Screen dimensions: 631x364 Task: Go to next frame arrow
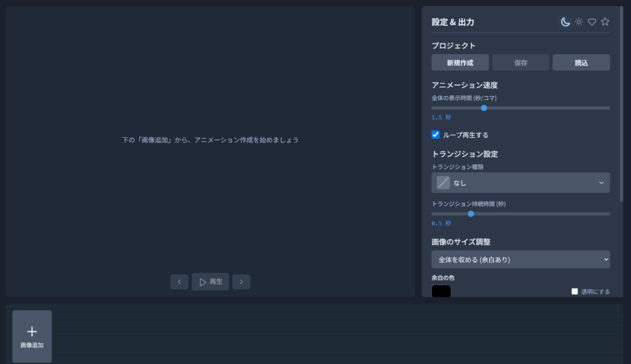pyautogui.click(x=242, y=282)
